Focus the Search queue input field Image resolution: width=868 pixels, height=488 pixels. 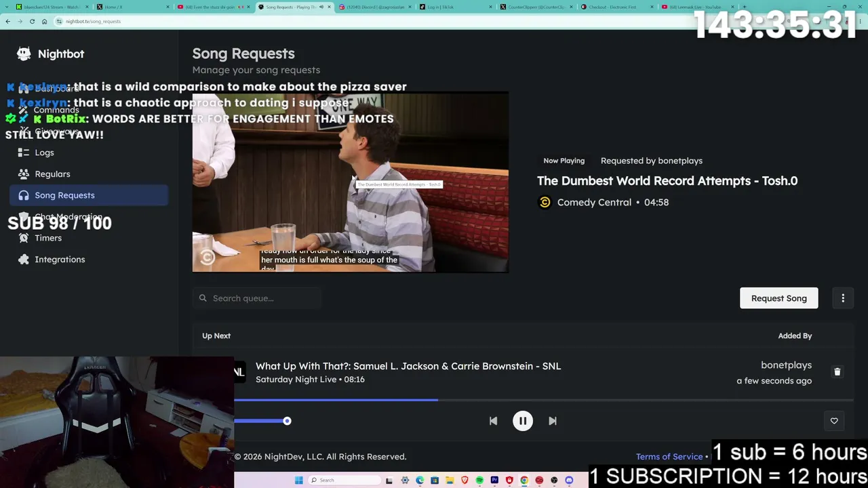[257, 298]
